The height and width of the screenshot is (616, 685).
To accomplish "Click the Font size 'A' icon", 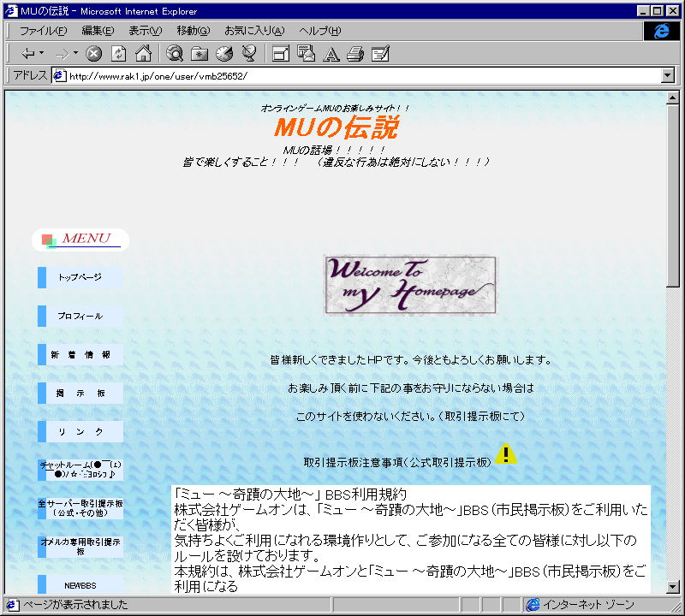I will (331, 54).
